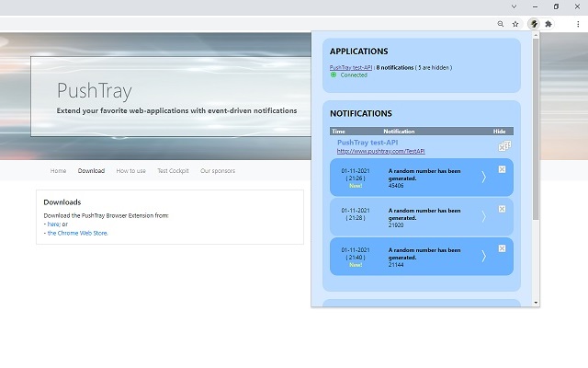Screen dimensions: 588x368
Task: Click the 01-11-2021 (21:26) timestamp
Action: click(x=356, y=175)
